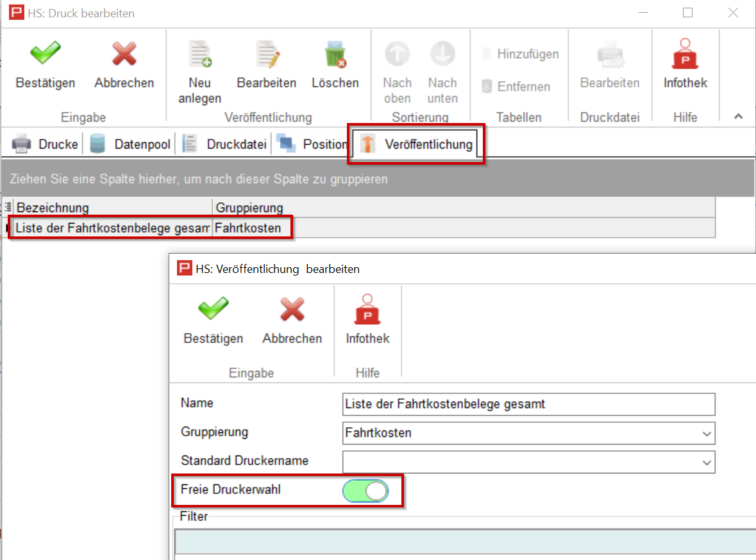Select row Liste der Fahrtkostenbelege gesamt
The width and height of the screenshot is (756, 560).
point(113,228)
